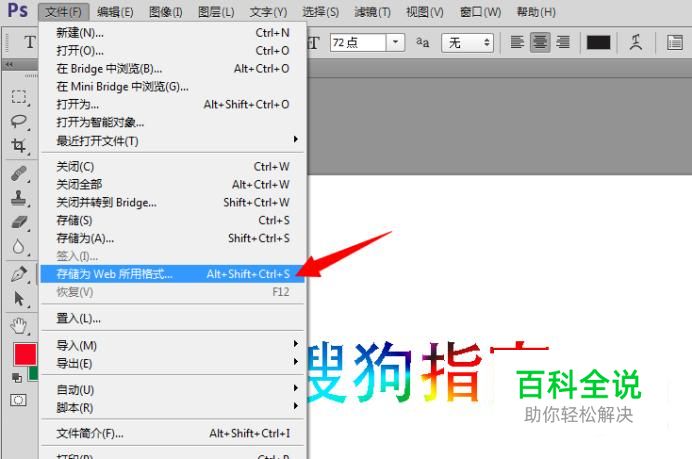Choose 关闭并转到 Bridge...
692x459 pixels.
(x=172, y=202)
